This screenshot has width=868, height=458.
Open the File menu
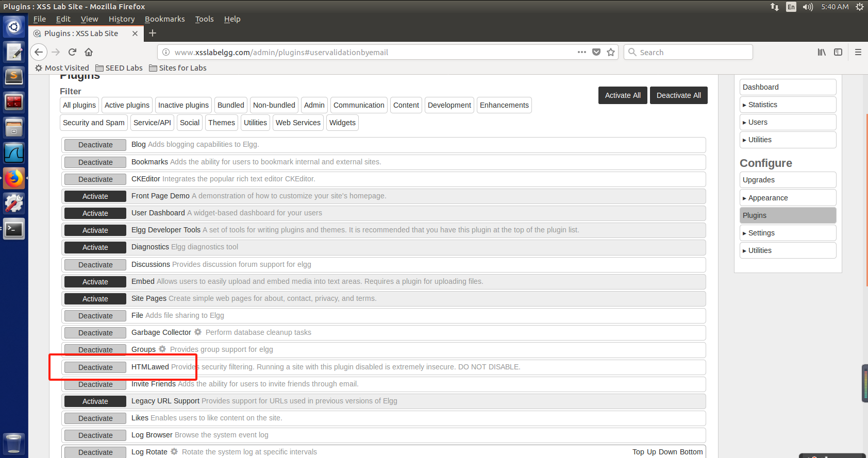(x=40, y=19)
